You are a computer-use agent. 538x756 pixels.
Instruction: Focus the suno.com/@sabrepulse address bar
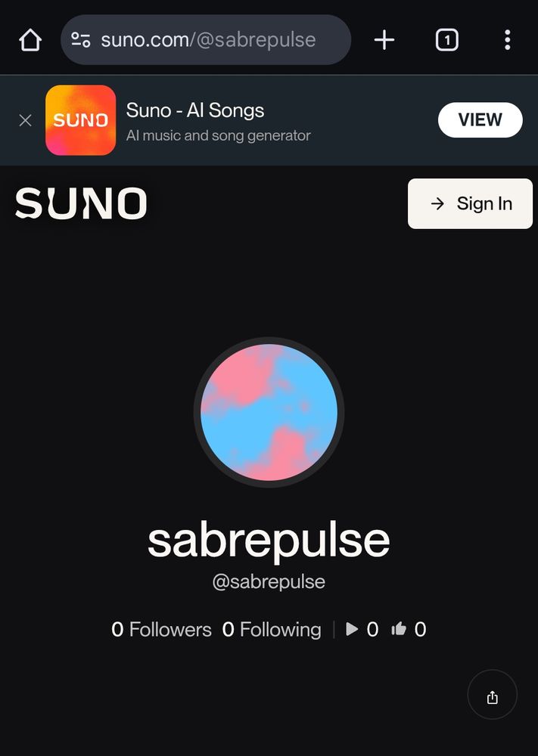click(x=206, y=40)
